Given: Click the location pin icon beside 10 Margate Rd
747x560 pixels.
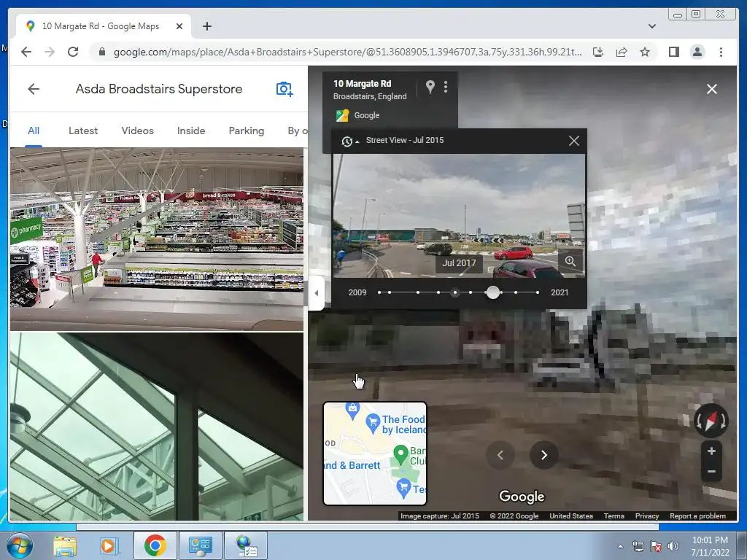Looking at the screenshot, I should pyautogui.click(x=430, y=87).
